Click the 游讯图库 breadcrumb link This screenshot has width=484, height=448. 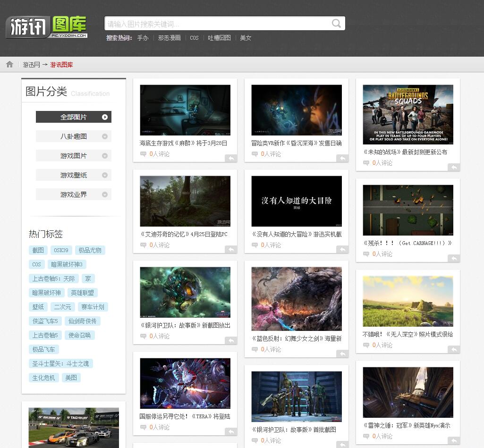62,65
